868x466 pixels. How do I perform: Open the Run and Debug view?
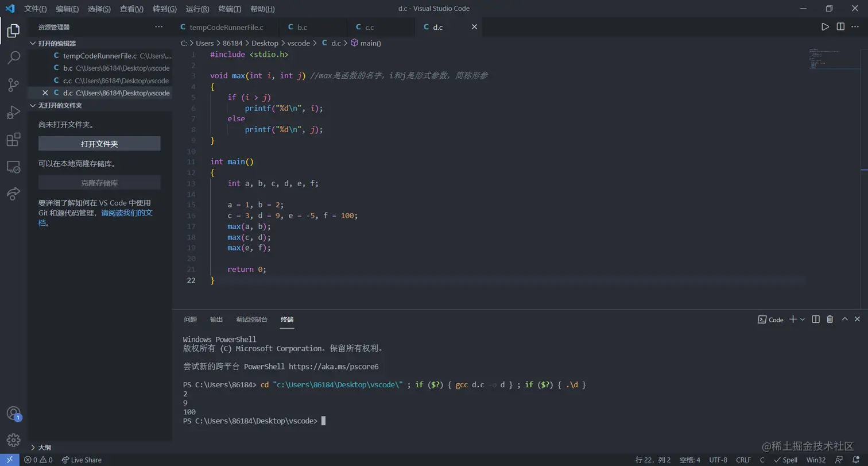(x=13, y=112)
